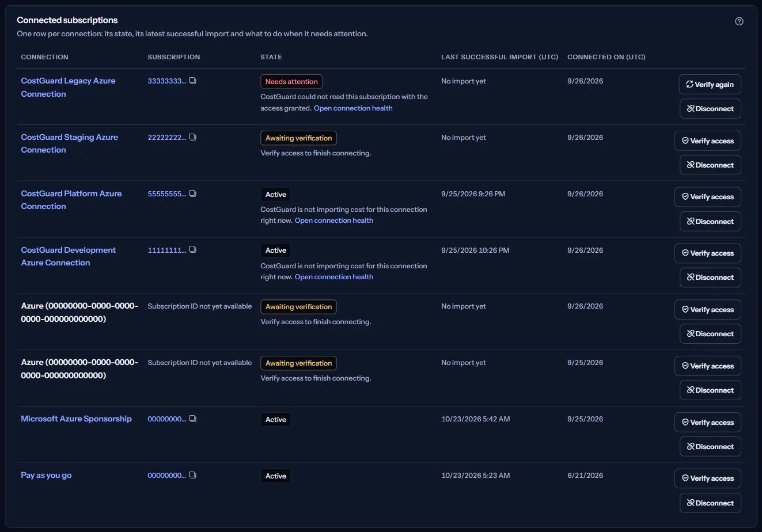Open the Pay as you go link
Screen dimensions: 762x532
point(46,475)
